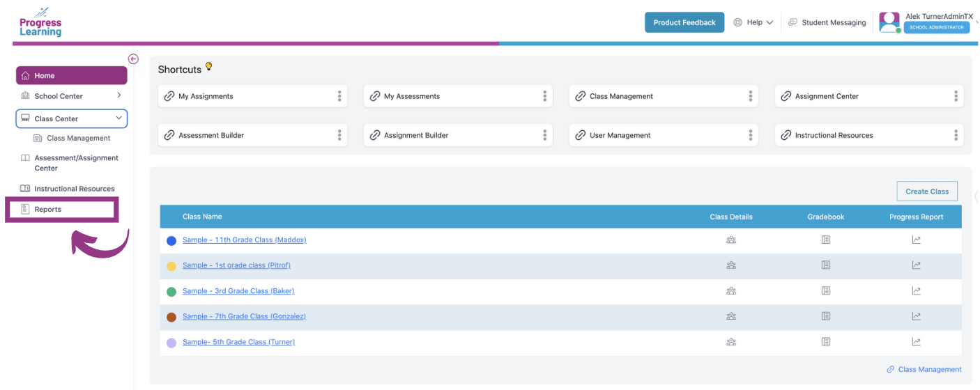The image size is (980, 390).
Task: Open the My Assignments shortcut
Action: (253, 96)
